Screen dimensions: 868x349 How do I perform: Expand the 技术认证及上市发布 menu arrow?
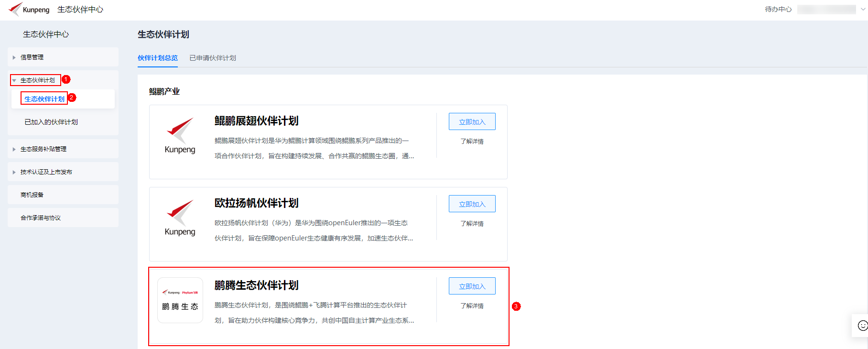click(14, 172)
